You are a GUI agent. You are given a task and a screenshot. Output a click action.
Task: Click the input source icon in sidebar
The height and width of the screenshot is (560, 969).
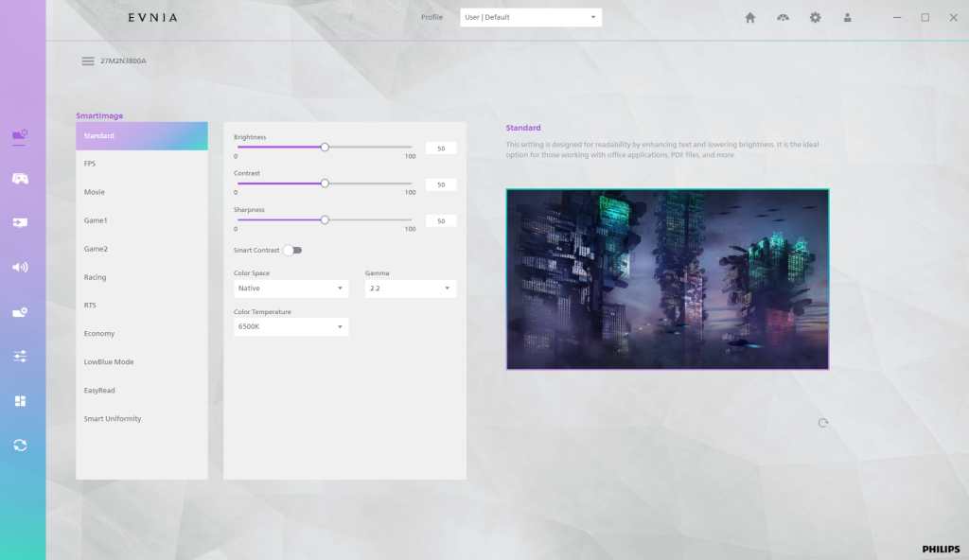[x=20, y=222]
